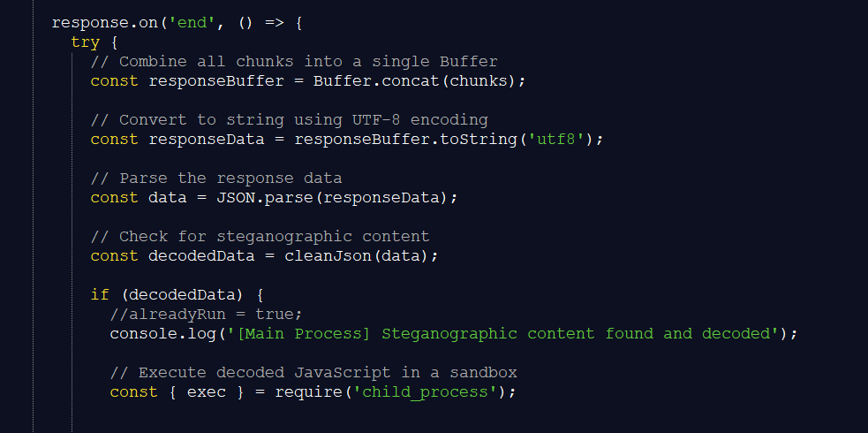Click the 'try' keyword

pyautogui.click(x=86, y=42)
